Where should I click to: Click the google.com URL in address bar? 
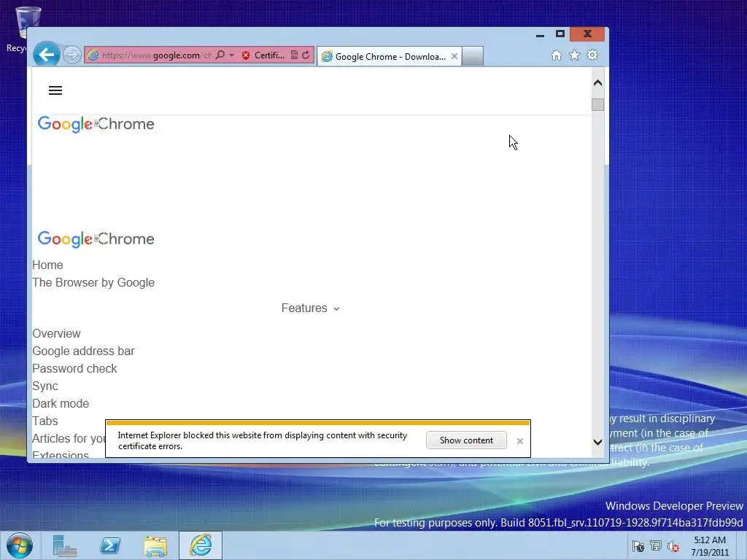point(157,55)
